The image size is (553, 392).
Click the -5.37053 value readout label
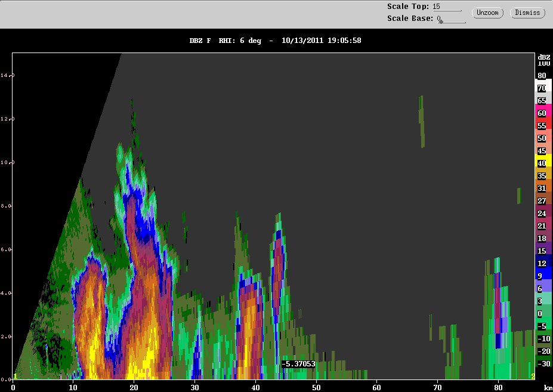[x=298, y=364]
